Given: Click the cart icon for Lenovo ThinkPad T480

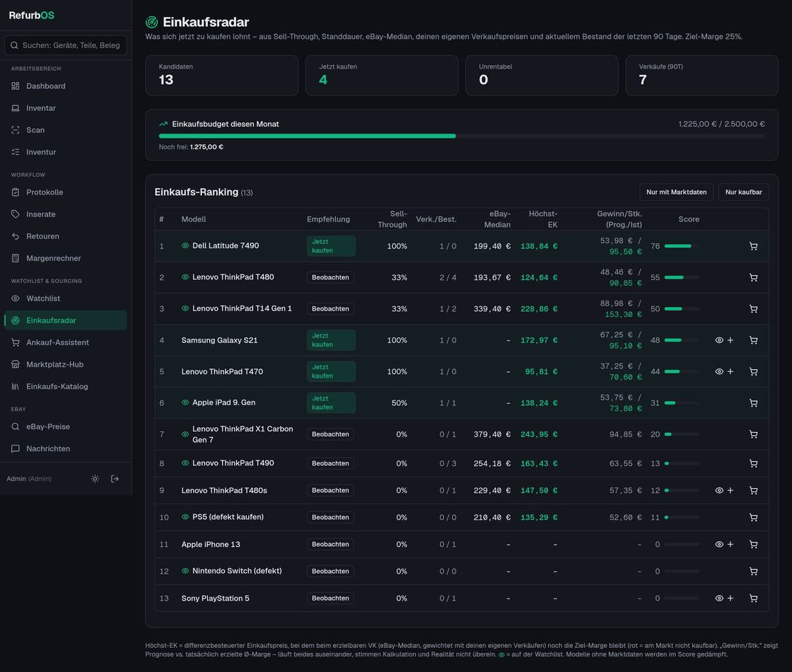Looking at the screenshot, I should click(753, 277).
